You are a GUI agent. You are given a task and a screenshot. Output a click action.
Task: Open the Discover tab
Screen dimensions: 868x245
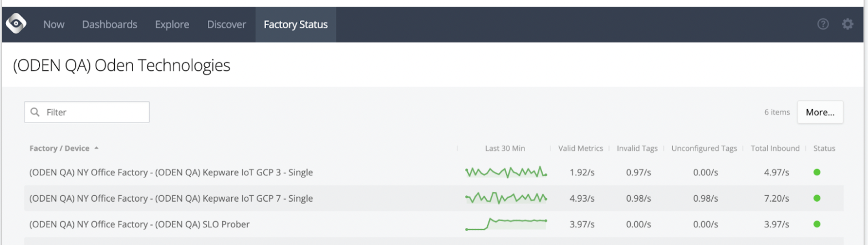coord(227,24)
